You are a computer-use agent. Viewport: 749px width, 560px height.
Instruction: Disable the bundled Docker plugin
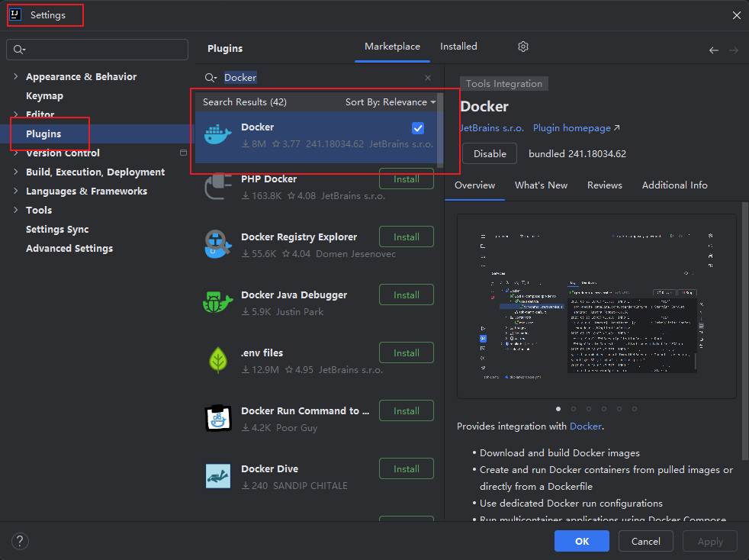(490, 153)
